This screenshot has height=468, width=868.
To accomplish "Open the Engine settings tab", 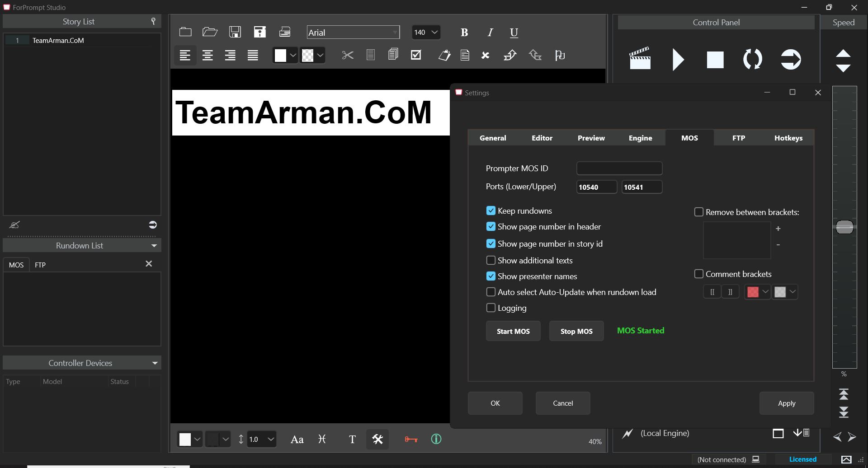I will [640, 138].
